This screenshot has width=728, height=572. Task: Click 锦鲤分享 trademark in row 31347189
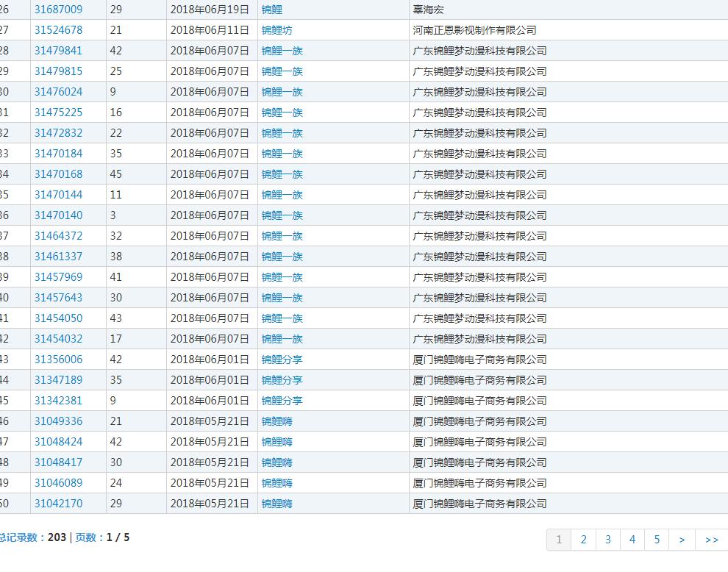click(x=282, y=380)
